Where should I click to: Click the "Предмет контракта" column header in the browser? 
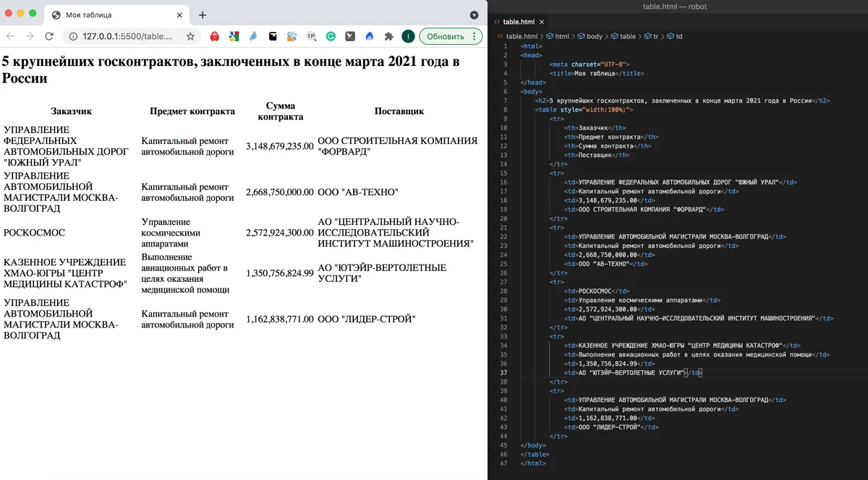pyautogui.click(x=192, y=111)
